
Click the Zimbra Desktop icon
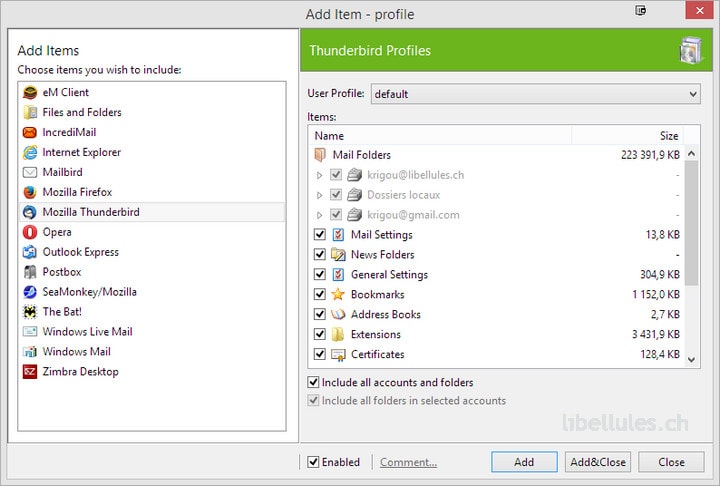(30, 372)
